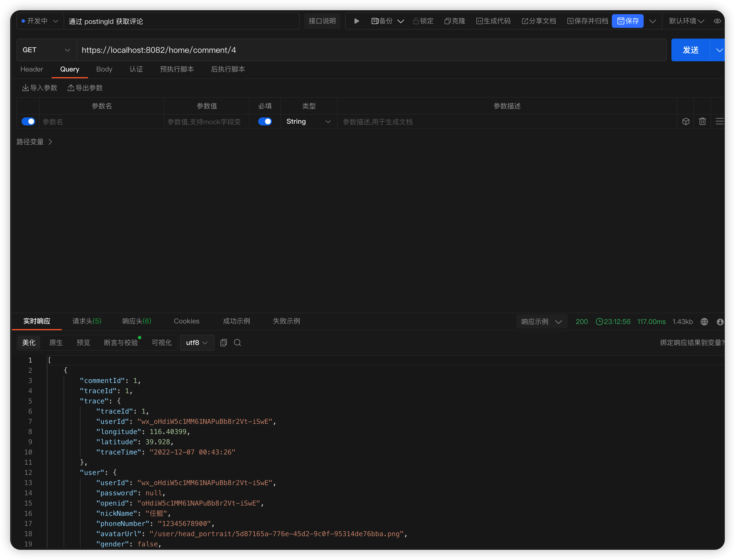Screen dimensions: 735x560
Task: Open the 认证 auth tab
Action: (x=136, y=69)
